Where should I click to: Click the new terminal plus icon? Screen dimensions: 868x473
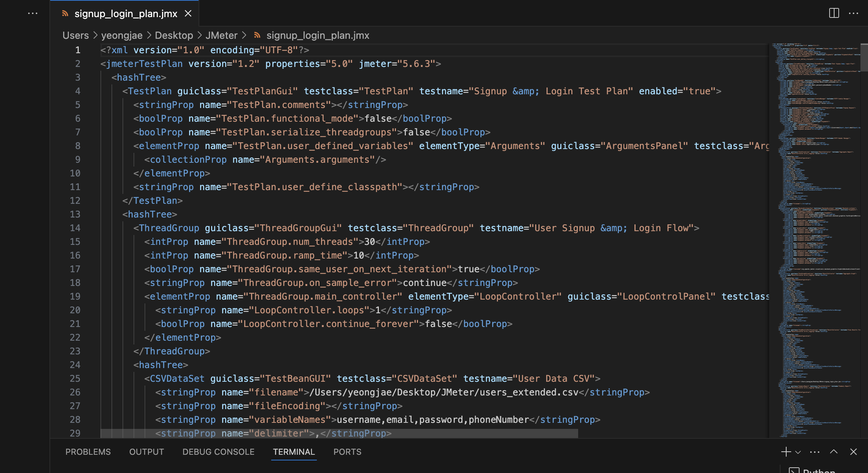click(785, 452)
